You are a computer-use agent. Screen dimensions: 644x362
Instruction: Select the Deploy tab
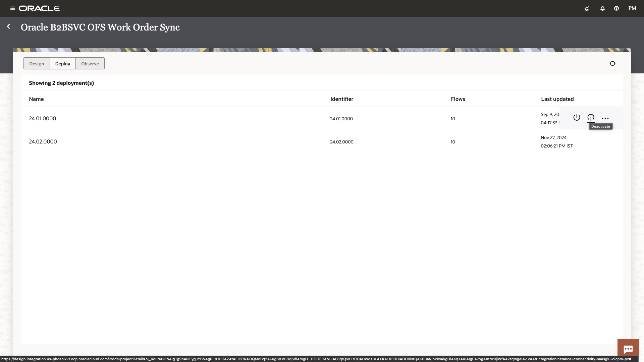click(62, 63)
